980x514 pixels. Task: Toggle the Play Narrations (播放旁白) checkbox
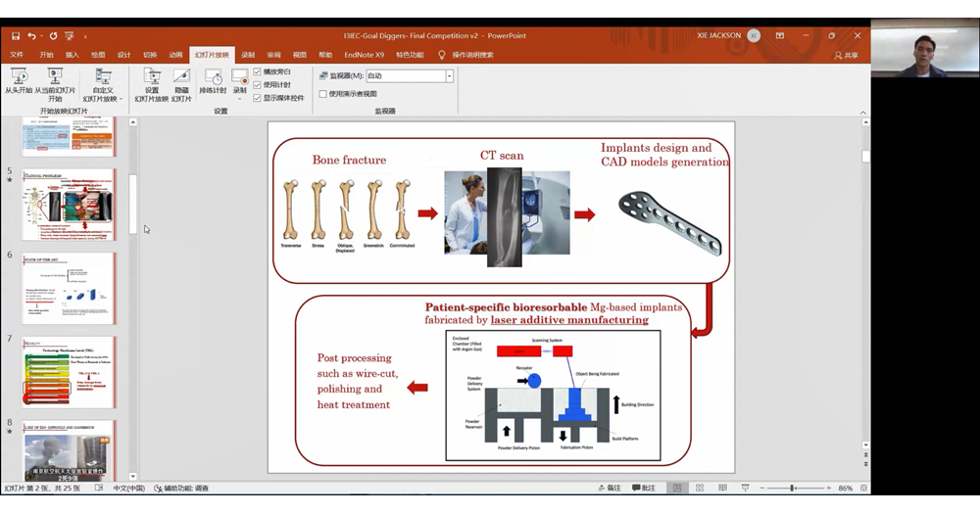click(x=258, y=71)
